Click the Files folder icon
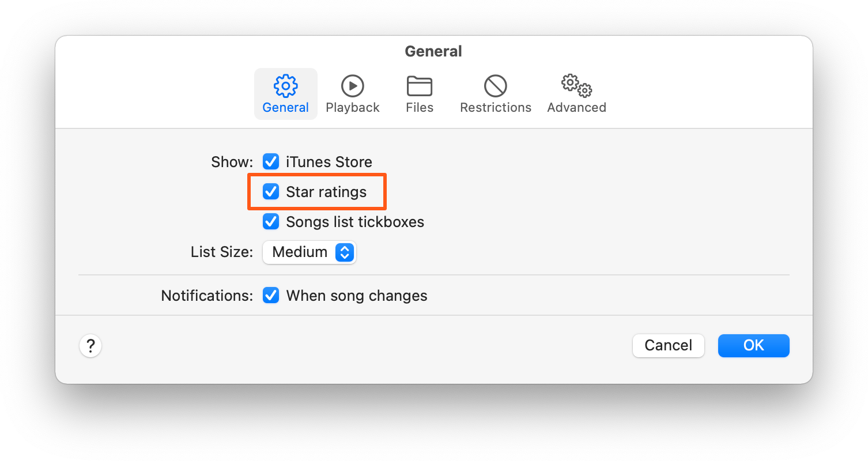 419,86
